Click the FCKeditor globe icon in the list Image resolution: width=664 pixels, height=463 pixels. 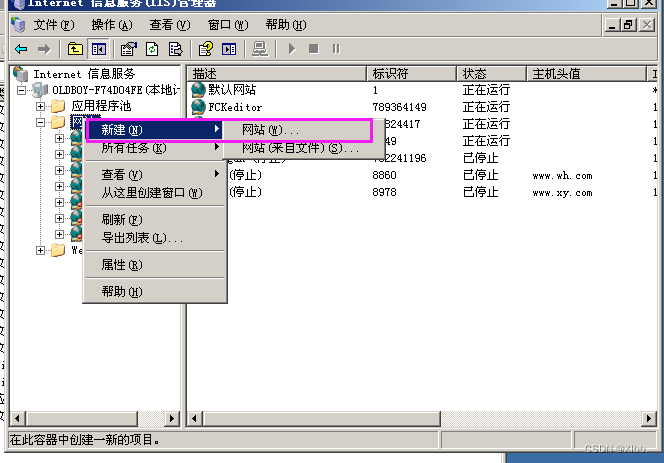pyautogui.click(x=198, y=107)
